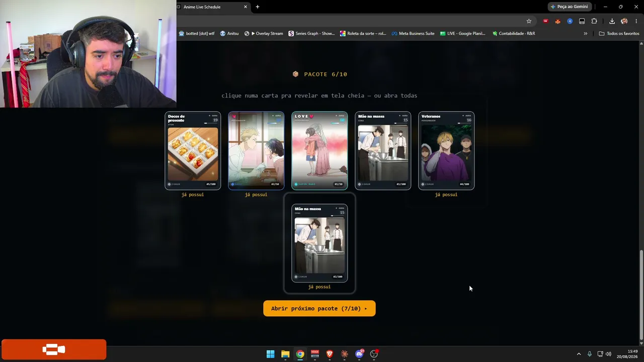
Task: Open the Windows Start menu
Action: (x=270, y=354)
